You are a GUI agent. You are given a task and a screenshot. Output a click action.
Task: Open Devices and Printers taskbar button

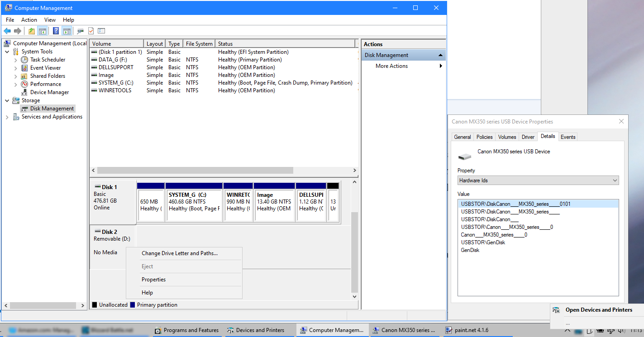pyautogui.click(x=256, y=330)
